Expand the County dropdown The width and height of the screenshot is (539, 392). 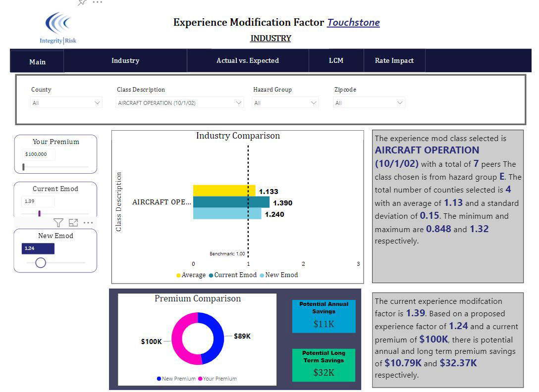[66, 103]
